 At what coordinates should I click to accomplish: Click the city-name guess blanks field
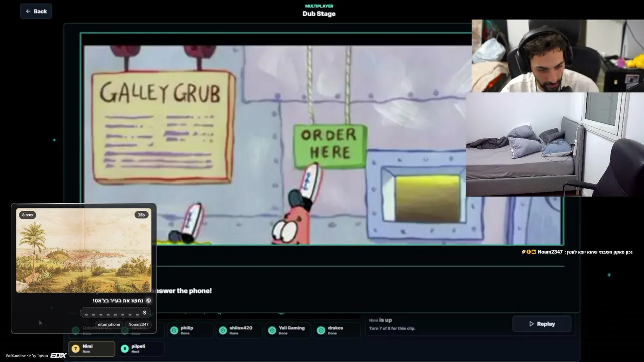[116, 313]
